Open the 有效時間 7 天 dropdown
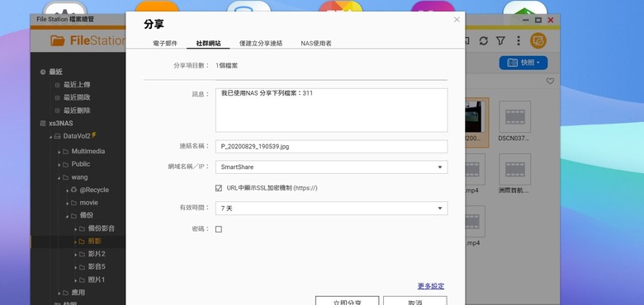 pyautogui.click(x=331, y=209)
